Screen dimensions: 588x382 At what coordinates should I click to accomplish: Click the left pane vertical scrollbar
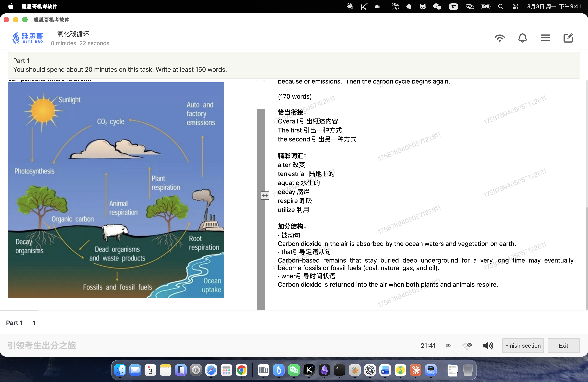260,209
